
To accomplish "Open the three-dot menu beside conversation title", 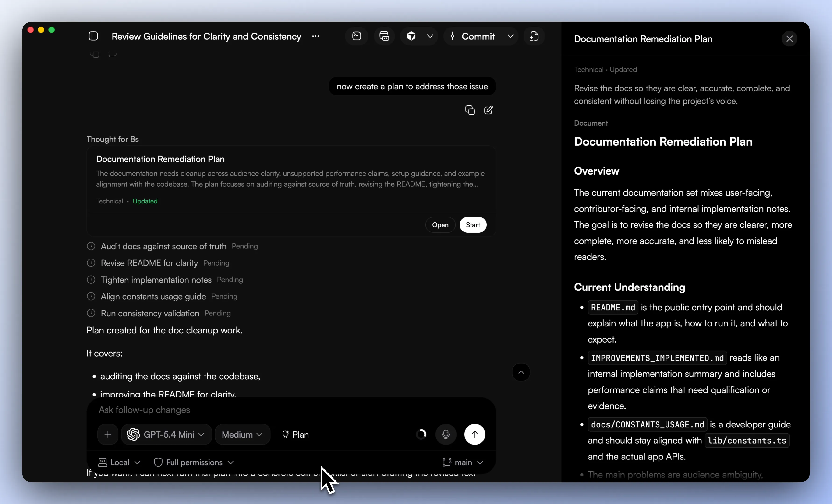I will click(x=316, y=36).
